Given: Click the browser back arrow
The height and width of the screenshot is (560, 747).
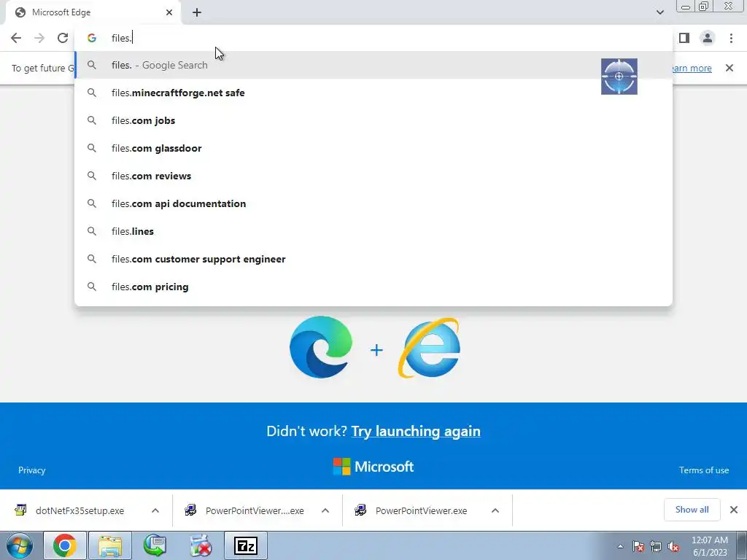Looking at the screenshot, I should click(16, 38).
